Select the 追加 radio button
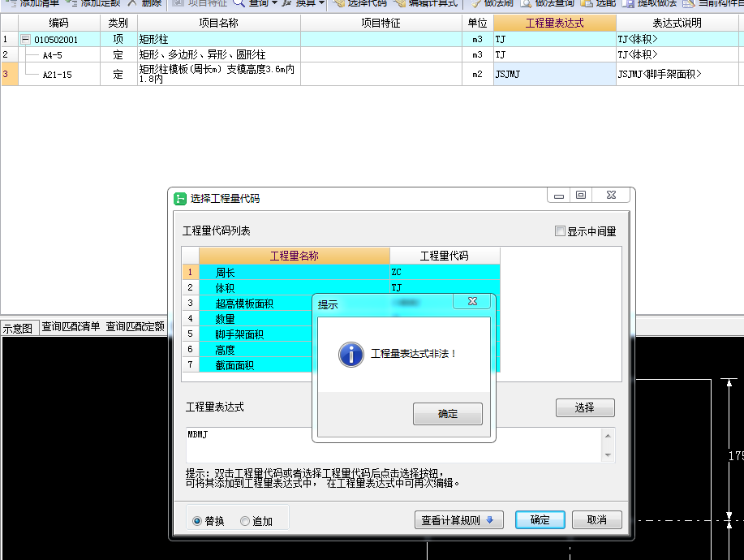744x560 pixels. tap(245, 521)
